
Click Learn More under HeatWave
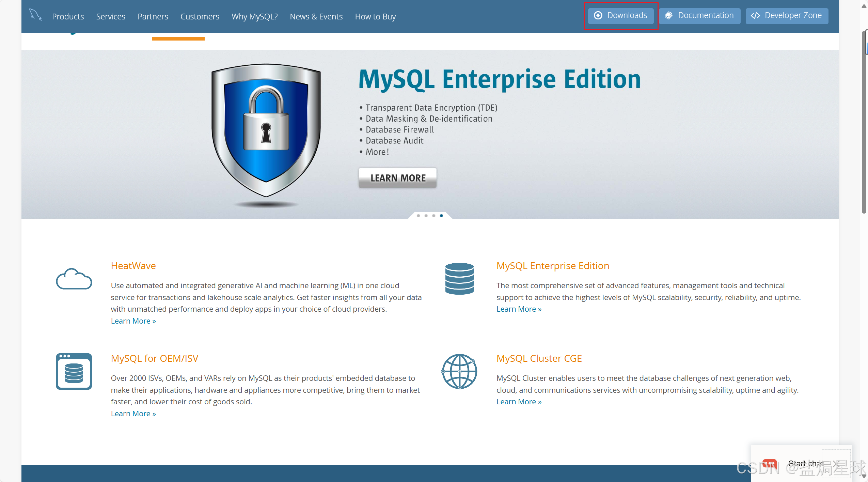pyautogui.click(x=133, y=321)
